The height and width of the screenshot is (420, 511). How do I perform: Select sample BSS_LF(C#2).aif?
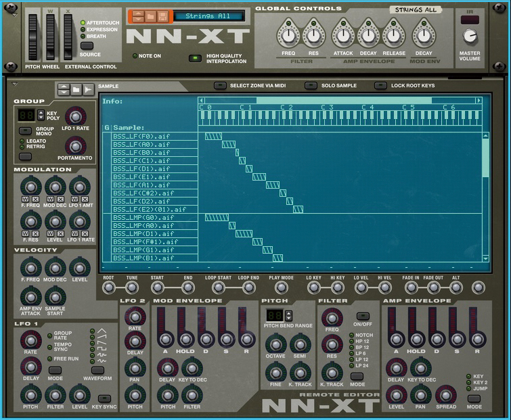tap(155, 193)
